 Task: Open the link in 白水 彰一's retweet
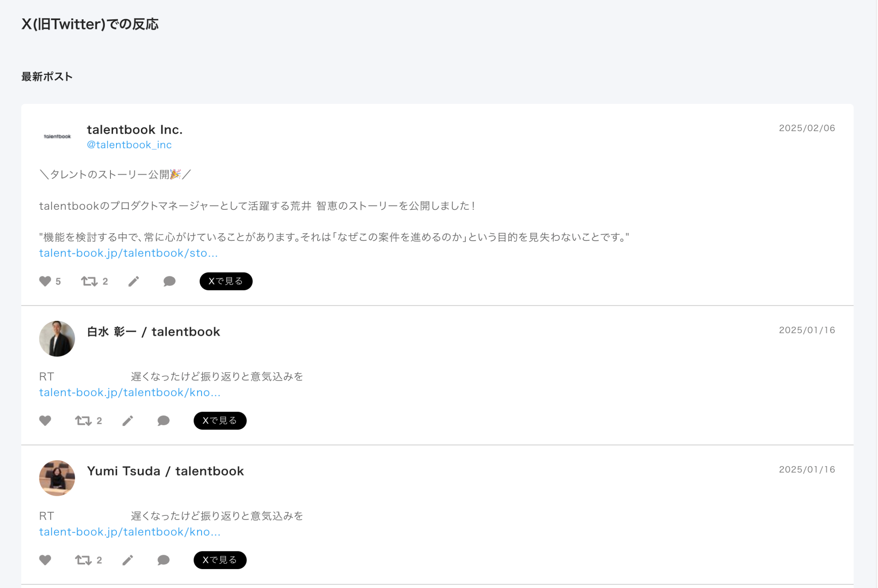click(129, 393)
